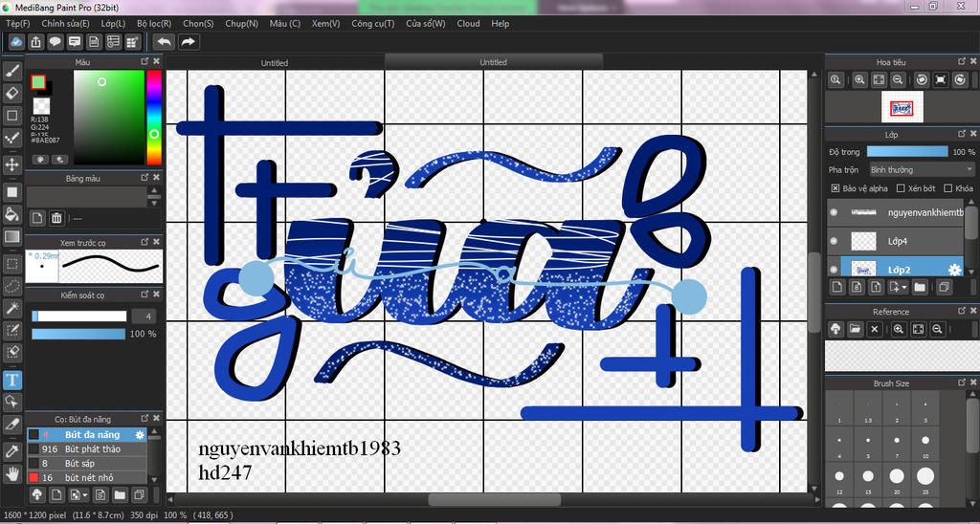
Task: Hide the nguyenvankhiemtb layer
Action: 834,212
